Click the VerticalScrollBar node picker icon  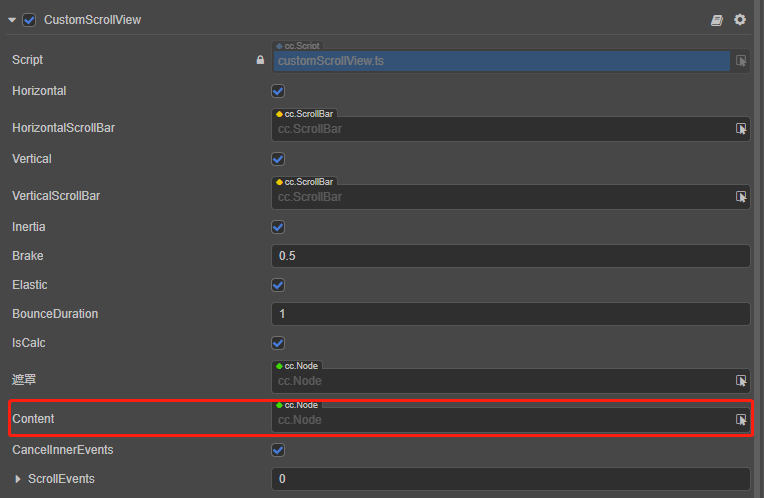741,197
